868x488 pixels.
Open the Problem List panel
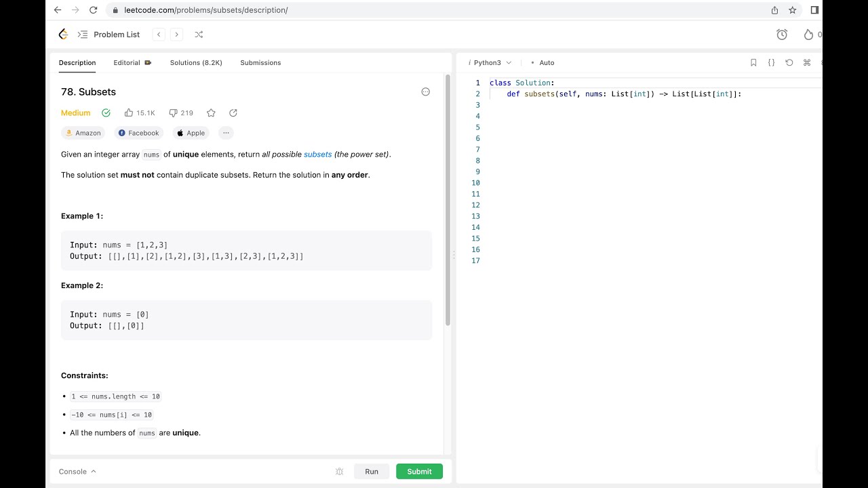click(108, 35)
